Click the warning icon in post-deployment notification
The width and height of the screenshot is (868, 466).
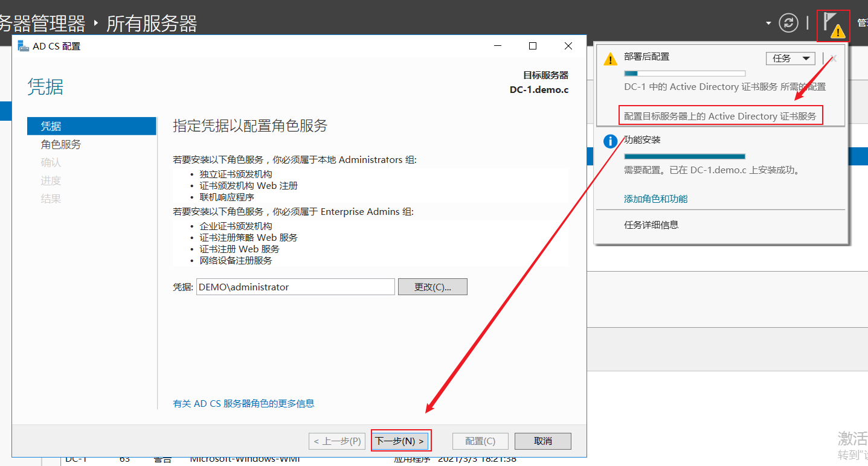611,59
